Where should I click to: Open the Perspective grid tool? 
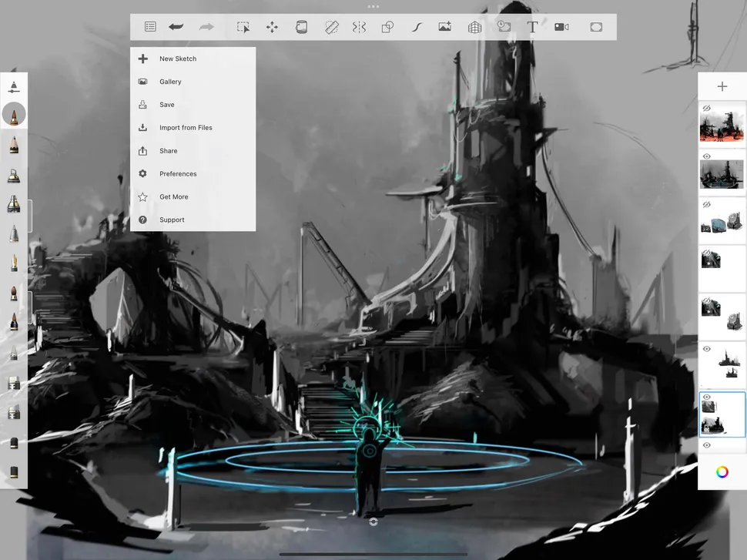click(474, 27)
